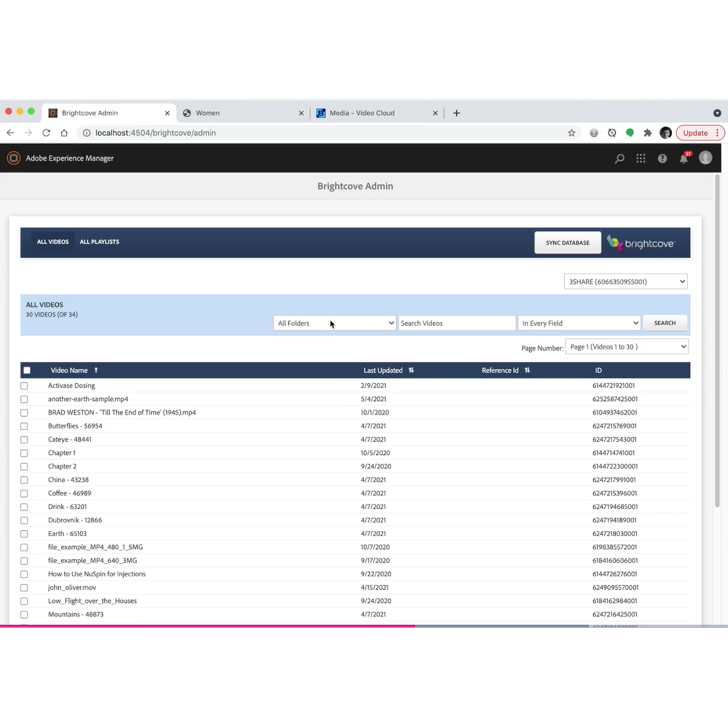Image resolution: width=728 pixels, height=728 pixels.
Task: Open the AEM help question icon
Action: 662,158
